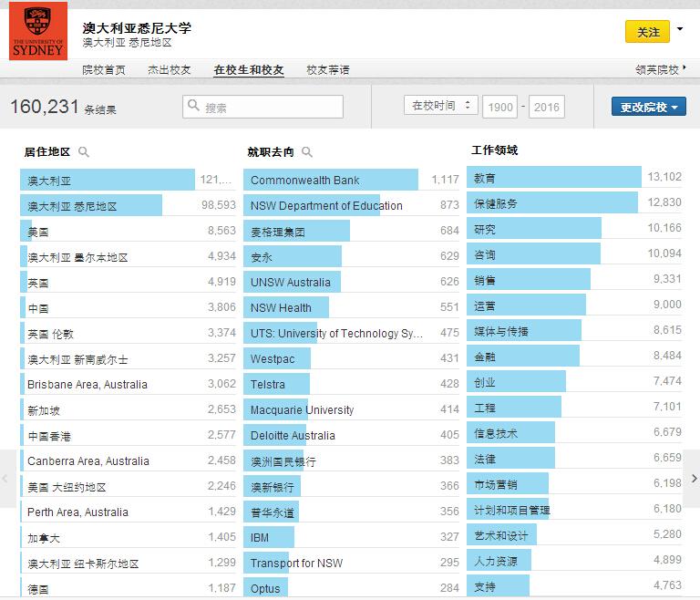Select Telstra employer row

point(351,384)
